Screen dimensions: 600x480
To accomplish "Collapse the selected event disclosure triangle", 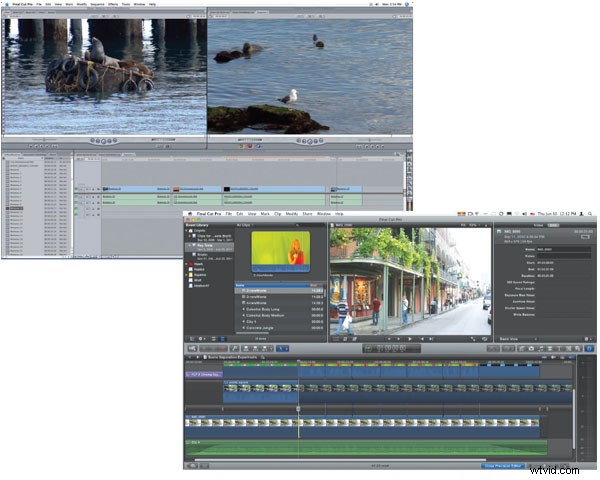I will coord(189,245).
